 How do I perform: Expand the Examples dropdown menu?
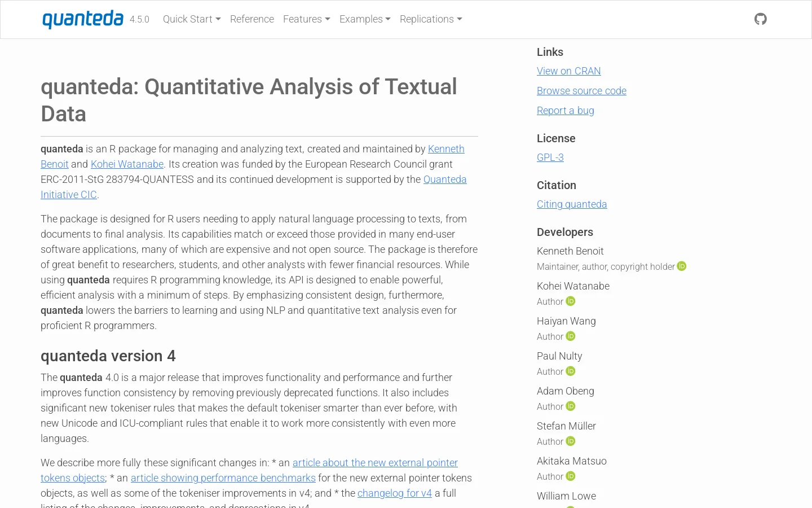(x=365, y=19)
